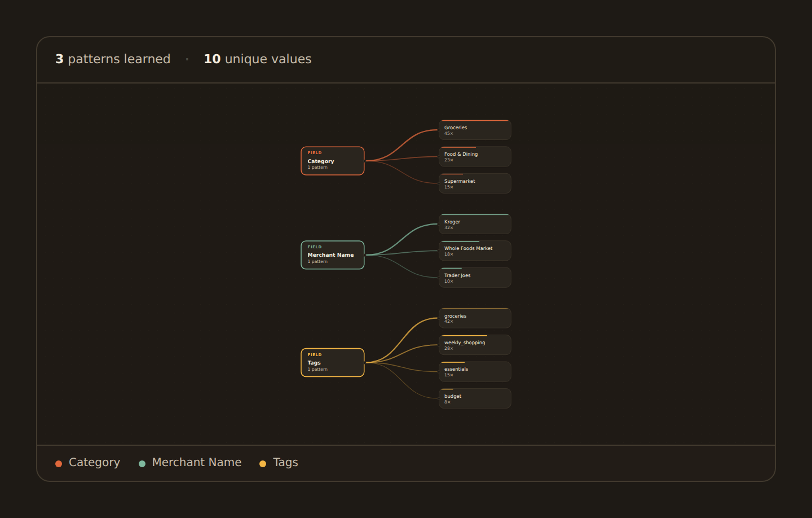
Task: Select the lowercase groceries tag node
Action: coord(475,318)
